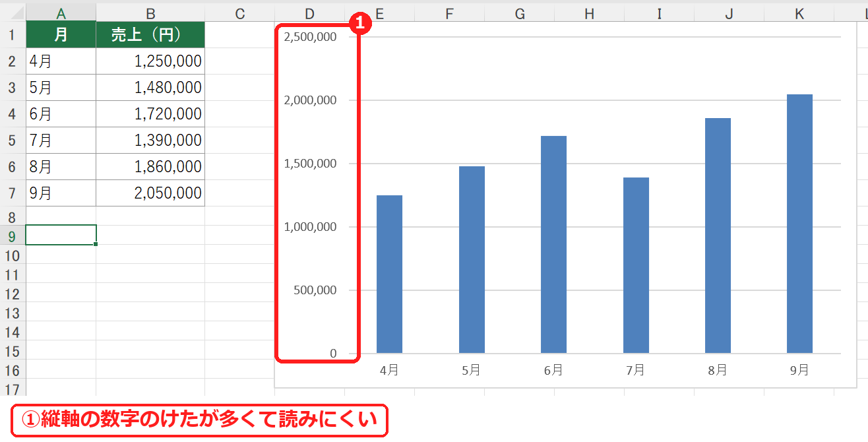This screenshot has height=442, width=868.
Task: Select the cell with value 2,050,000
Action: tap(150, 193)
